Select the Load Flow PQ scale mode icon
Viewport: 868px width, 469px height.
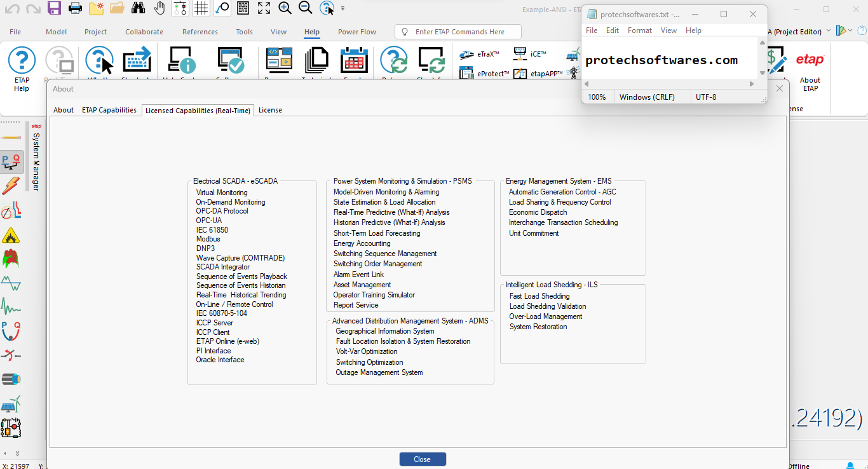[x=11, y=161]
